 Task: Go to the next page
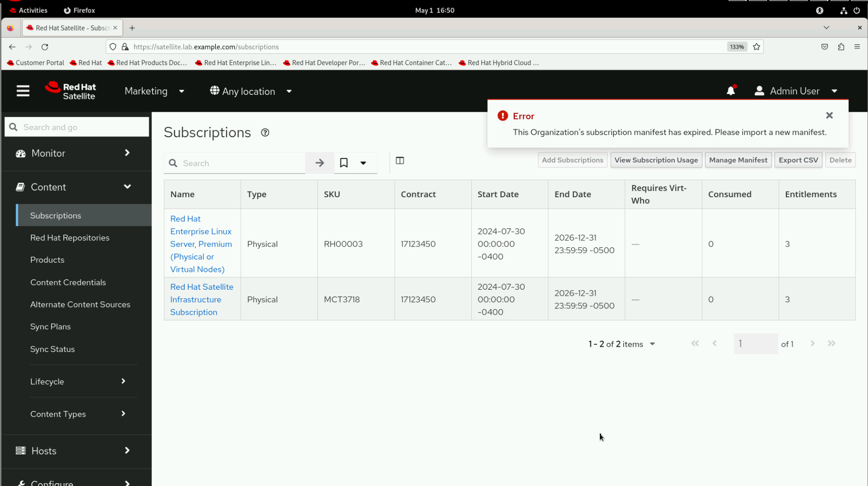tap(812, 344)
